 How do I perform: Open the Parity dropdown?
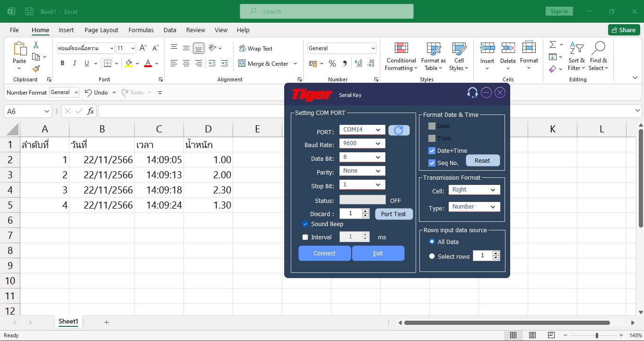tap(362, 171)
